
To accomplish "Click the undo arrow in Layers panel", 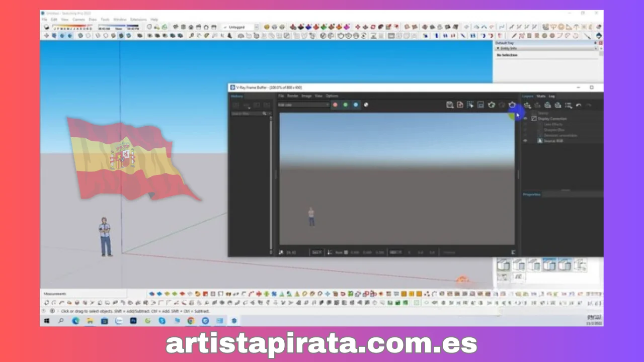I will [x=579, y=105].
